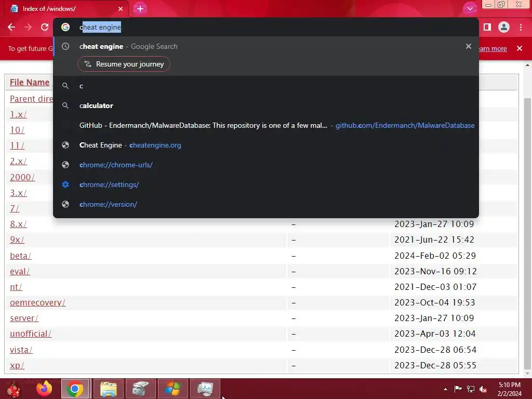Click the address bar containing 'cheat engine'
This screenshot has width=532, height=399.
[x=265, y=27]
